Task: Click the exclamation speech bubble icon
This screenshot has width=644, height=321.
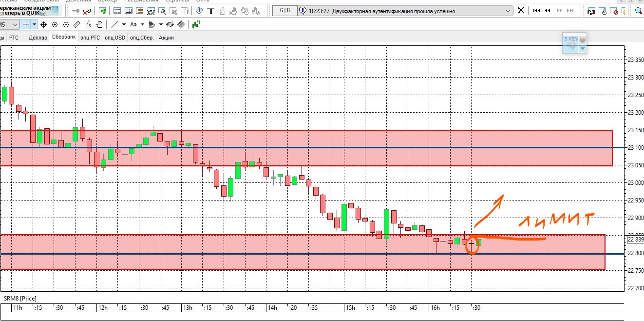Action: tap(199, 11)
